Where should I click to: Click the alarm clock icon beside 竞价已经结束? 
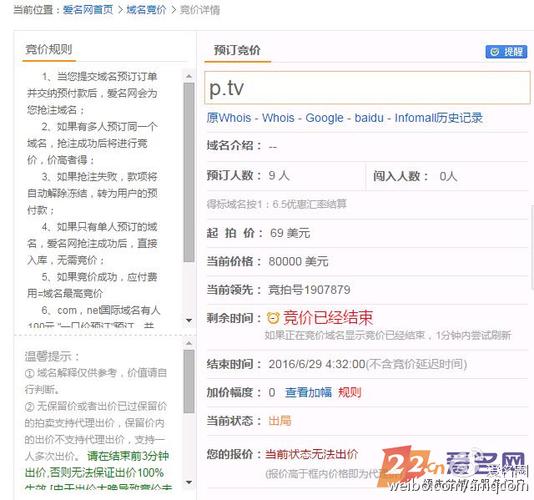click(x=273, y=318)
